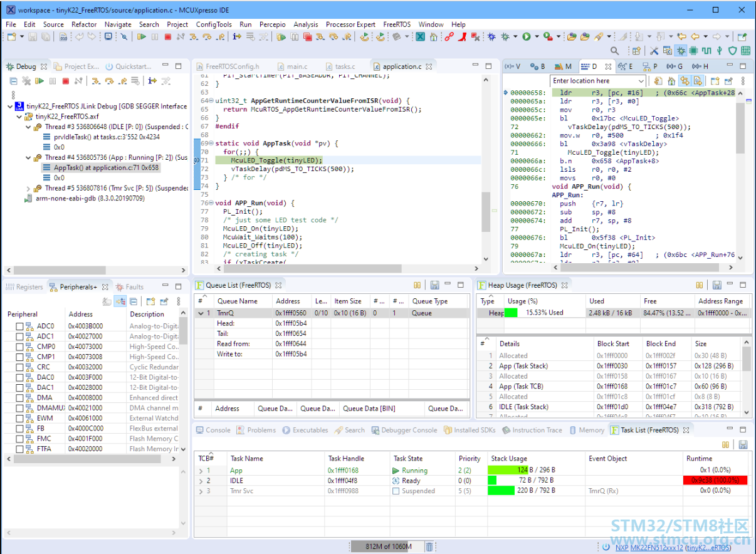
Task: Click Step Over icon in main toolbar
Action: pyautogui.click(x=207, y=36)
